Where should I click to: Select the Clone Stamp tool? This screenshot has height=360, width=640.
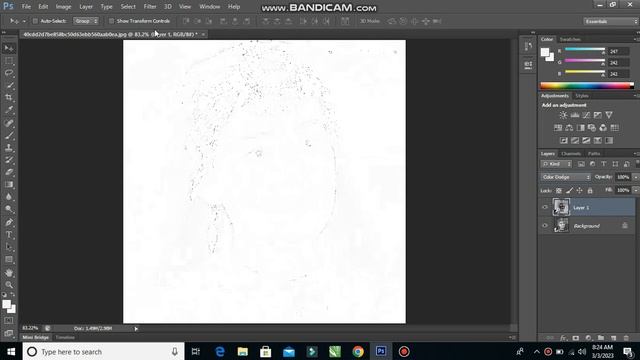pos(9,147)
